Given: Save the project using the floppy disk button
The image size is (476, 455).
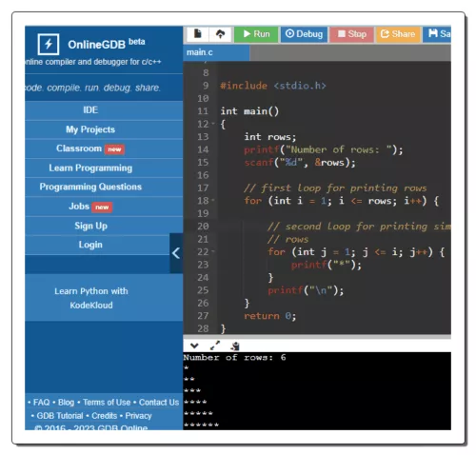Looking at the screenshot, I should point(437,34).
